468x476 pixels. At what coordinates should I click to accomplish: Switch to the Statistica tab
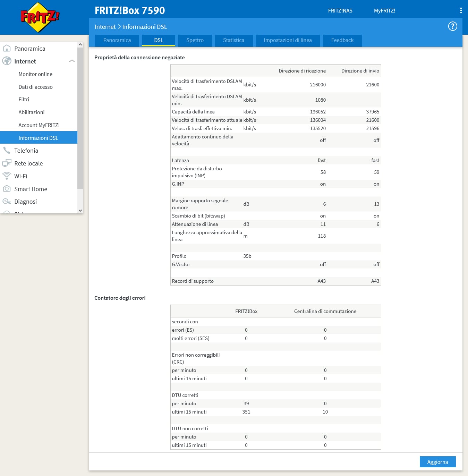point(233,40)
